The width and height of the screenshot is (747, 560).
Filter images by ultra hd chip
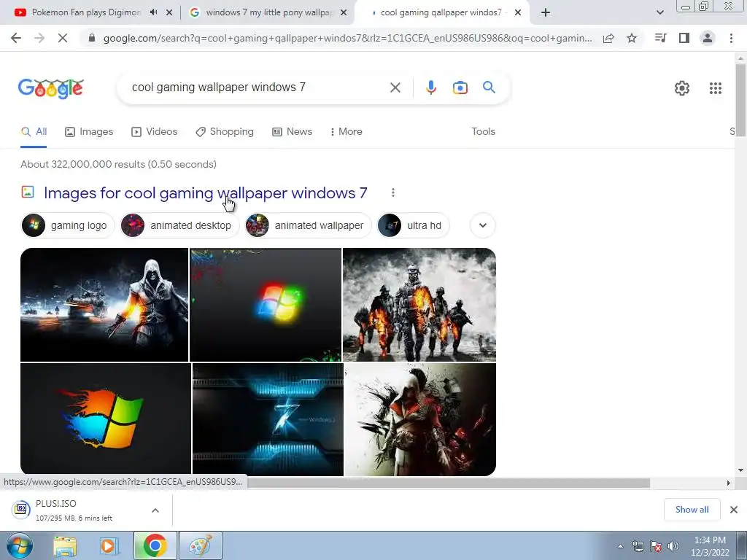coord(413,225)
